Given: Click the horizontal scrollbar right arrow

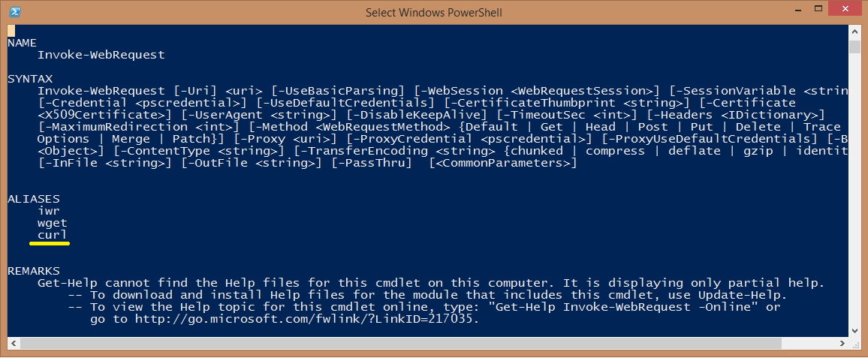Looking at the screenshot, I should [843, 342].
